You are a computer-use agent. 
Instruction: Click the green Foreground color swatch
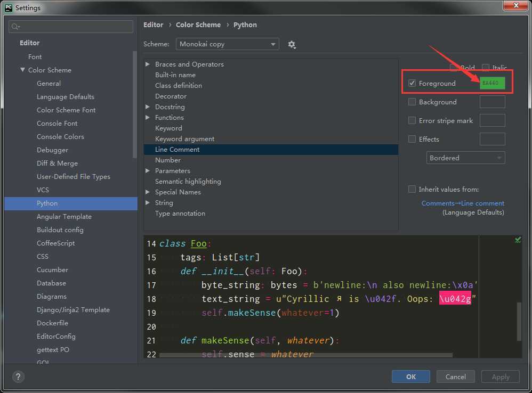click(x=492, y=83)
